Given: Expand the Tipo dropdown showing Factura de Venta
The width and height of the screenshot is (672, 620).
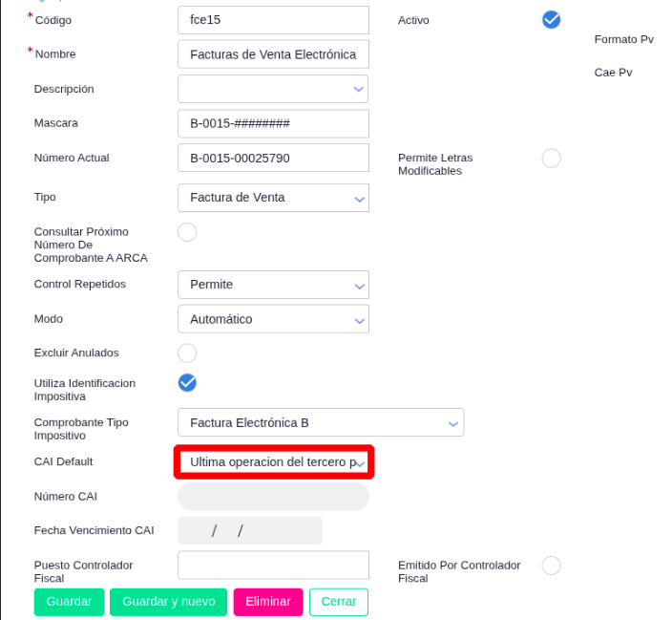Looking at the screenshot, I should coord(273,198).
